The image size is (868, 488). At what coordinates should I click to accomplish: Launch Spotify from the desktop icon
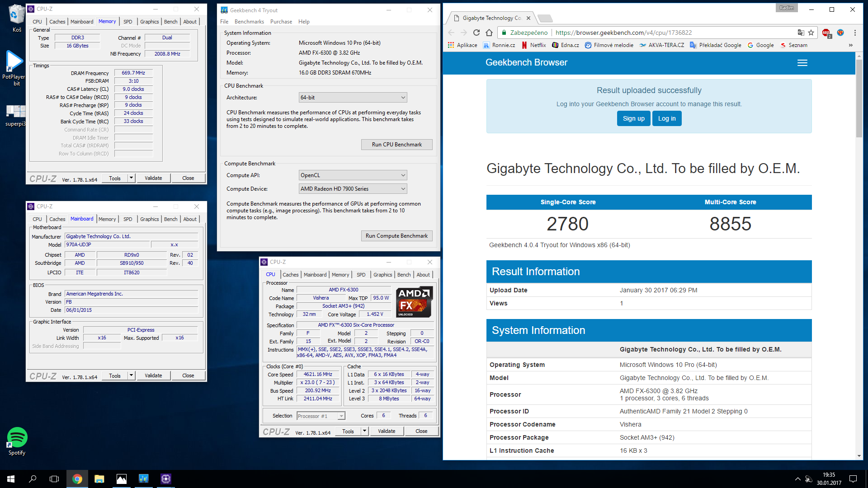coord(17,441)
